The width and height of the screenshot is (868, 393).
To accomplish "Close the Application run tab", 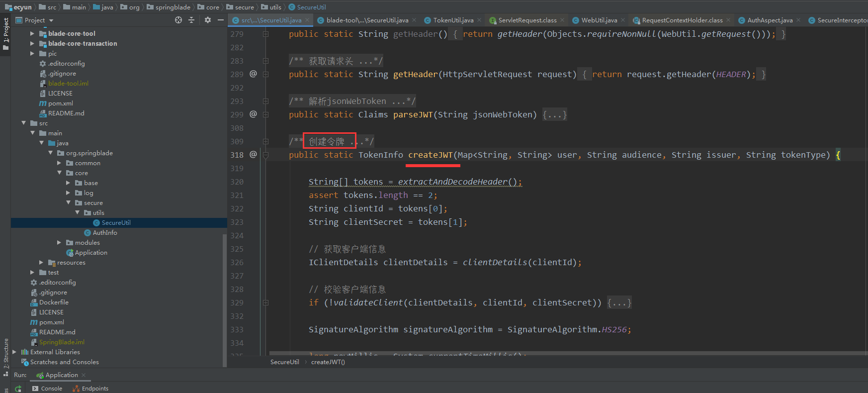I will tap(84, 375).
